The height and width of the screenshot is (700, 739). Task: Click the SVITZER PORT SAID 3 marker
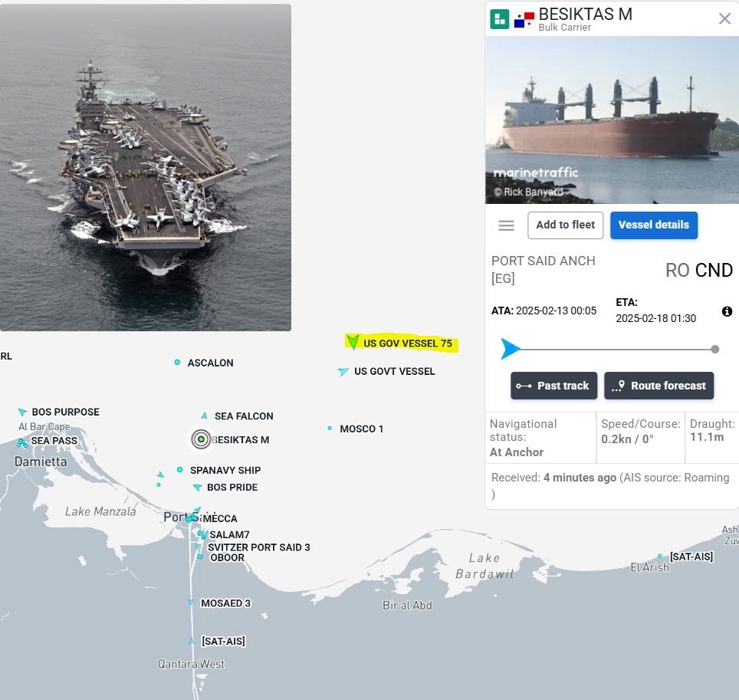[x=199, y=547]
